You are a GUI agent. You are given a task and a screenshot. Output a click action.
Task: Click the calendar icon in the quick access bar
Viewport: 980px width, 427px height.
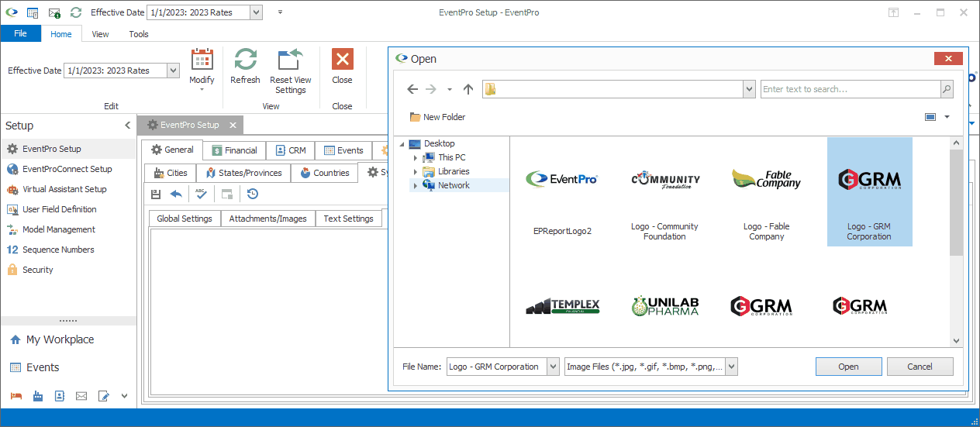tap(33, 12)
